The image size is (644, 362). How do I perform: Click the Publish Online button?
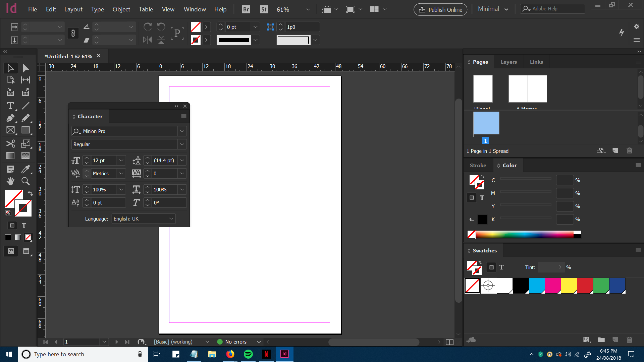pyautogui.click(x=440, y=9)
